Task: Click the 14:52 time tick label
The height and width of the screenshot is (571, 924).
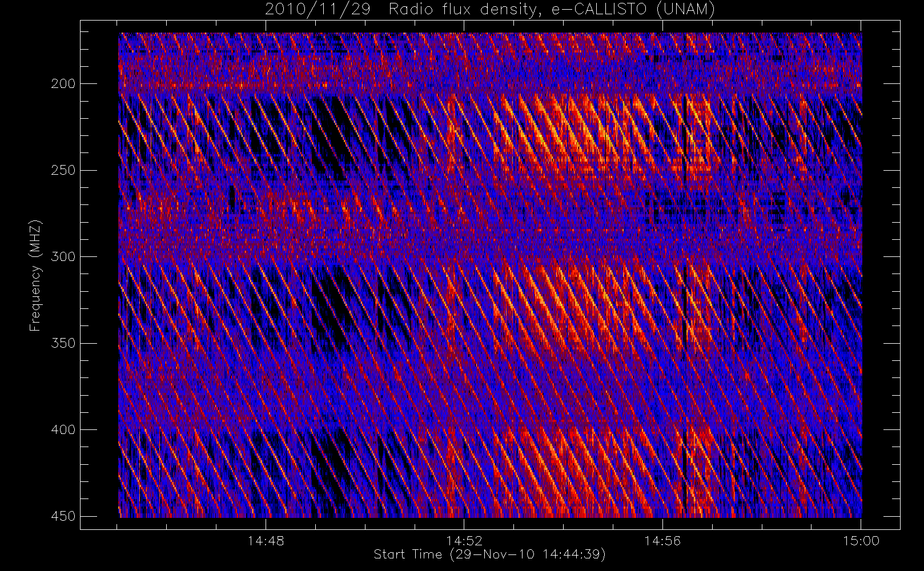Action: tap(464, 541)
